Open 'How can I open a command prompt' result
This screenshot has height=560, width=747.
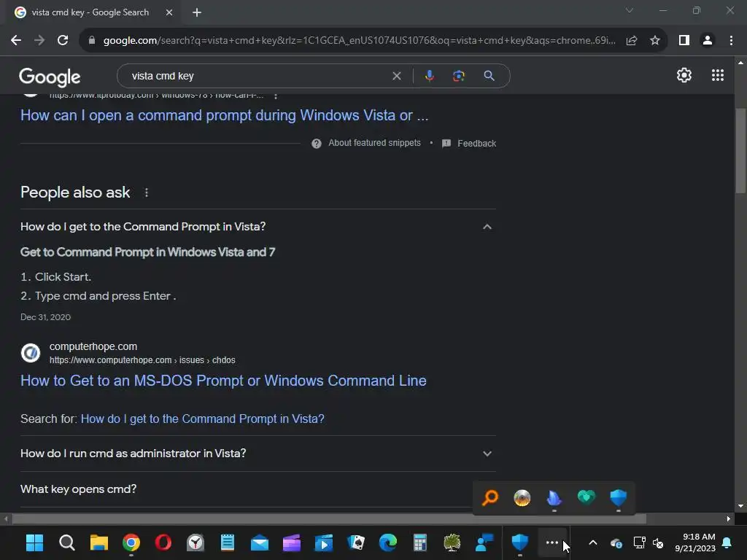225,115
